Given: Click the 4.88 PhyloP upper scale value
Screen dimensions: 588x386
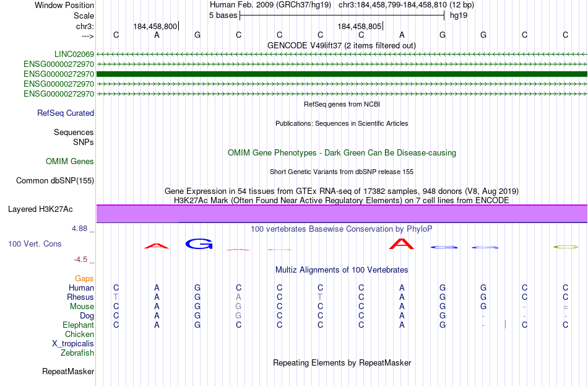Looking at the screenshot, I should tap(79, 228).
